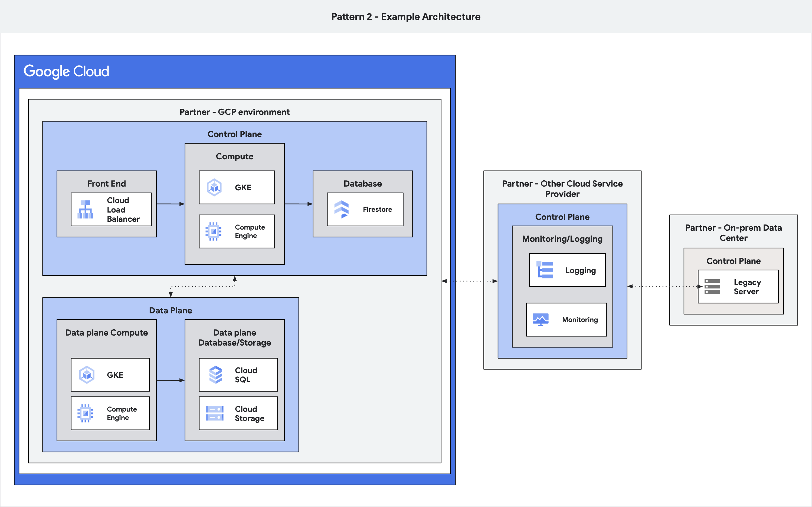This screenshot has width=812, height=507.
Task: Click the GKE icon in Data plane Compute
Action: tap(87, 375)
